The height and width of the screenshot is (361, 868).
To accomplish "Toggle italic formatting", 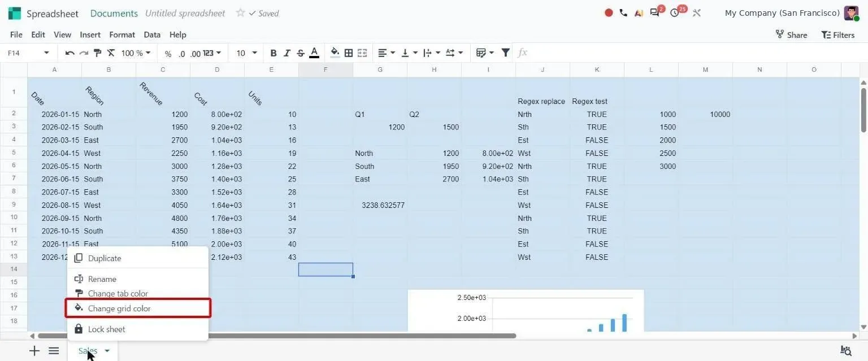I will (287, 53).
